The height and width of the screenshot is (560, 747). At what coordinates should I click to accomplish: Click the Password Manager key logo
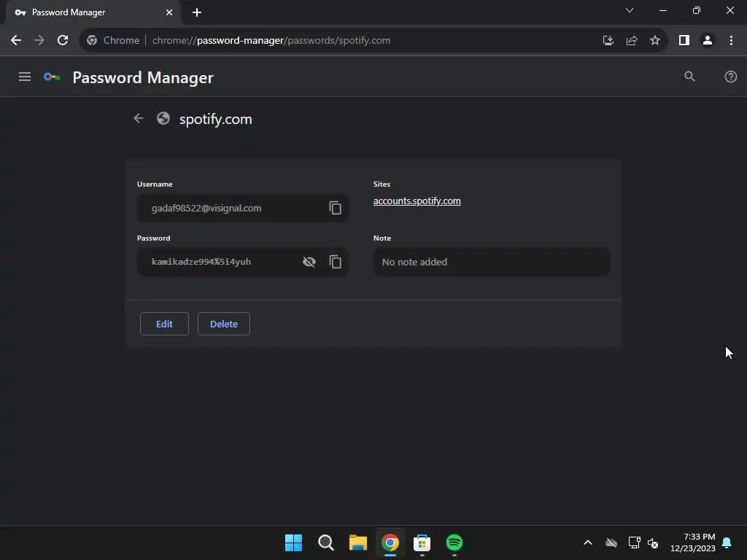(52, 77)
